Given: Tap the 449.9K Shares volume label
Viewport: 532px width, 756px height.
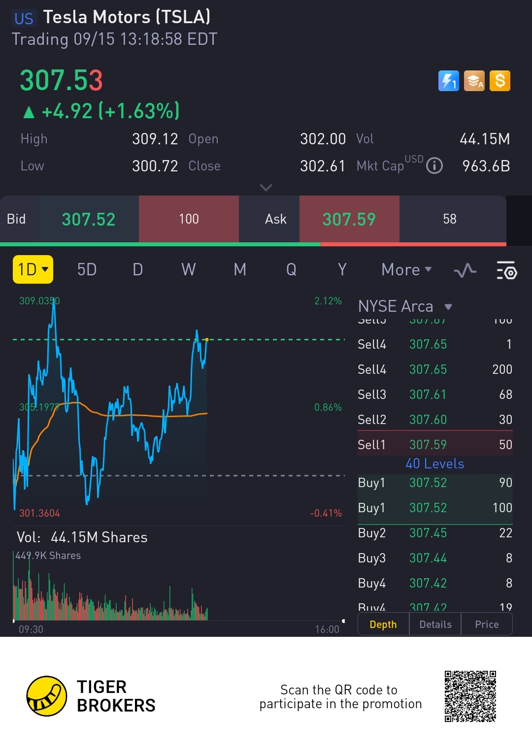Looking at the screenshot, I should tap(48, 556).
